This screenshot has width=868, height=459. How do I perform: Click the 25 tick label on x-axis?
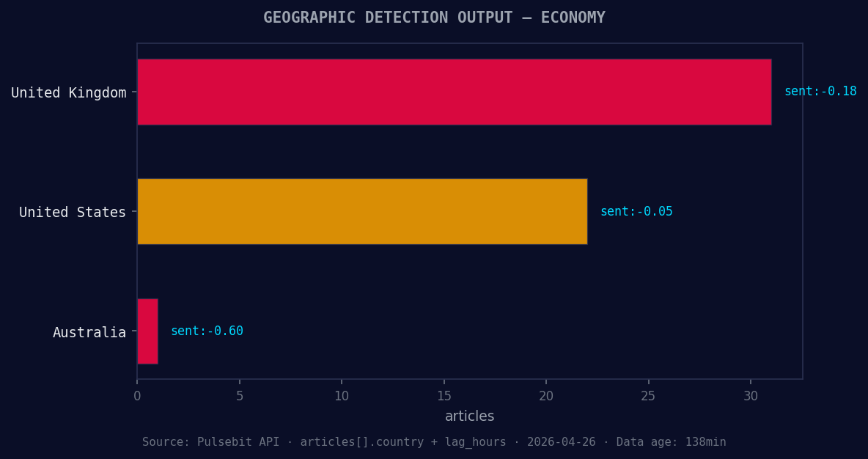648,395
